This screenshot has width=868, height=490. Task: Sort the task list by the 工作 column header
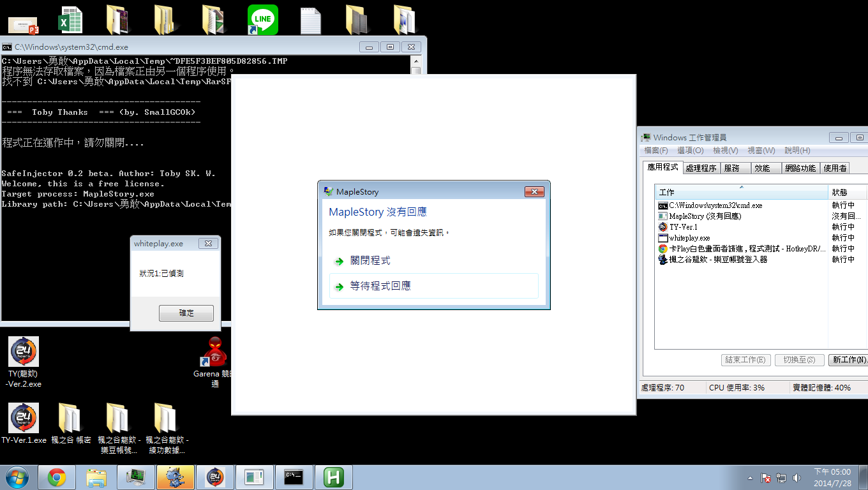pyautogui.click(x=742, y=192)
